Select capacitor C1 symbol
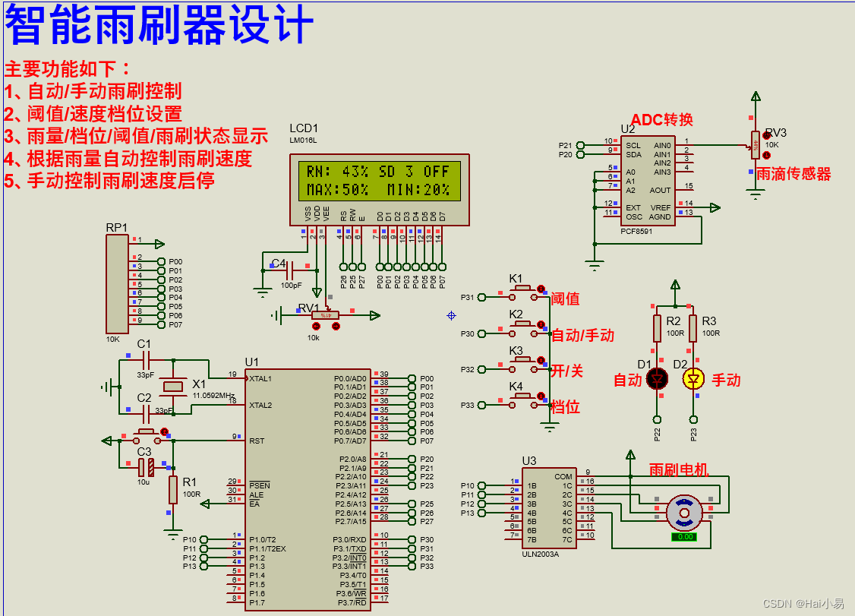Image resolution: width=855 pixels, height=616 pixels. [x=146, y=360]
